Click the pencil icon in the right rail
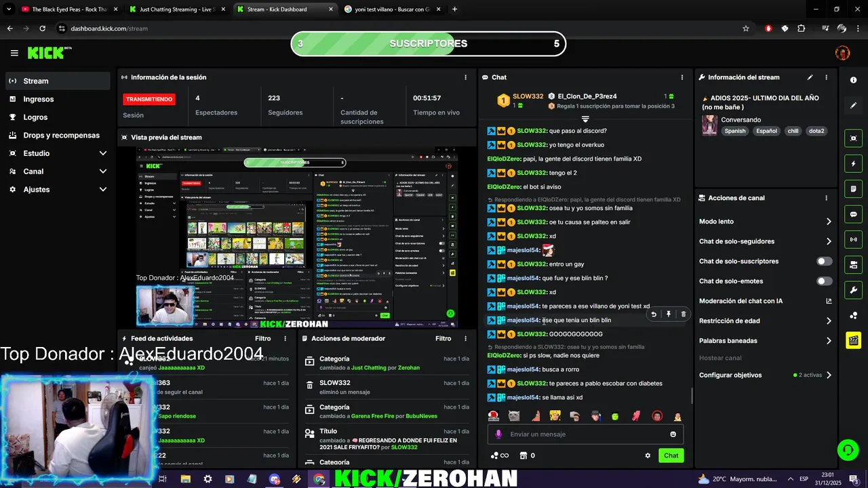This screenshot has height=488, width=868. coord(853,105)
